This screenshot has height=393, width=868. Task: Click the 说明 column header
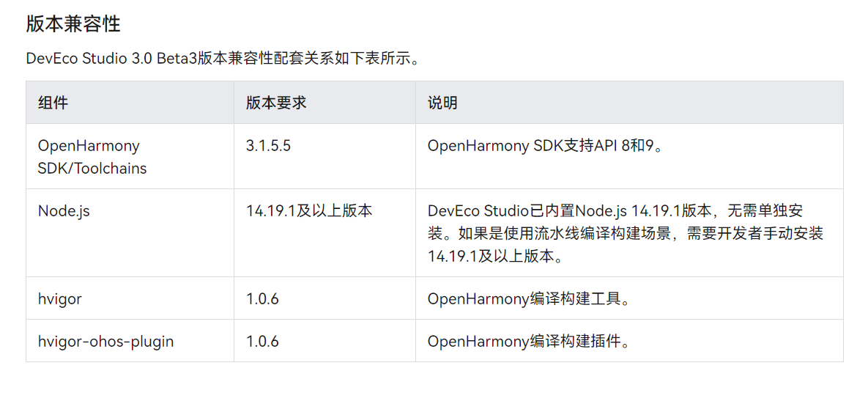(442, 103)
